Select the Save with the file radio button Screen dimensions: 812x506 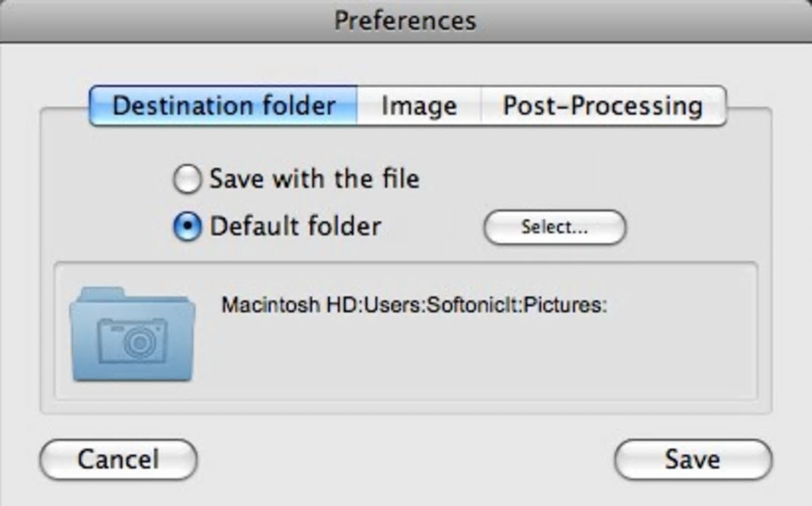tap(187, 179)
